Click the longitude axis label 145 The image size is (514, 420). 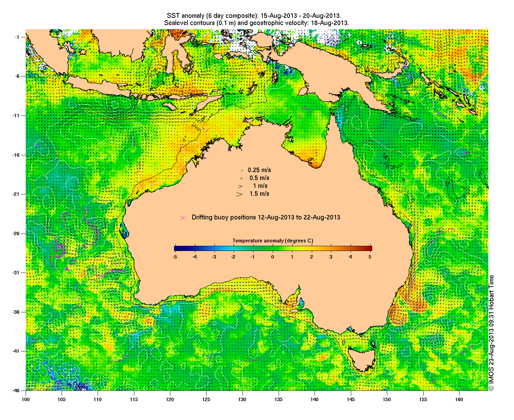click(x=351, y=399)
